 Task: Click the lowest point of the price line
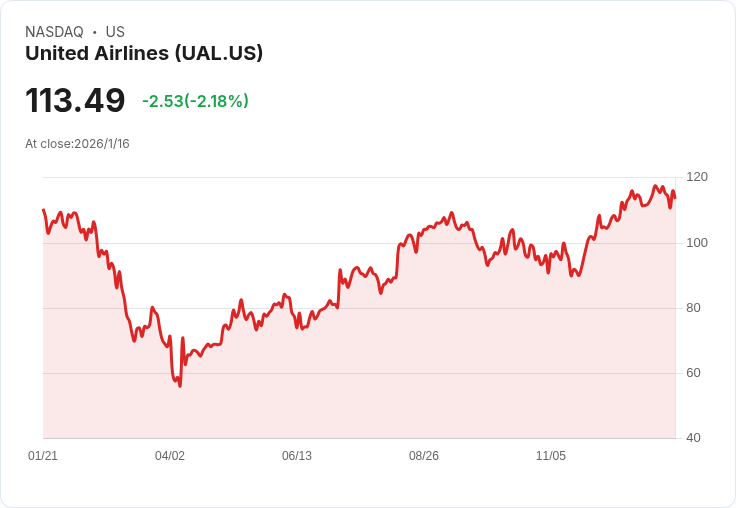click(x=180, y=386)
